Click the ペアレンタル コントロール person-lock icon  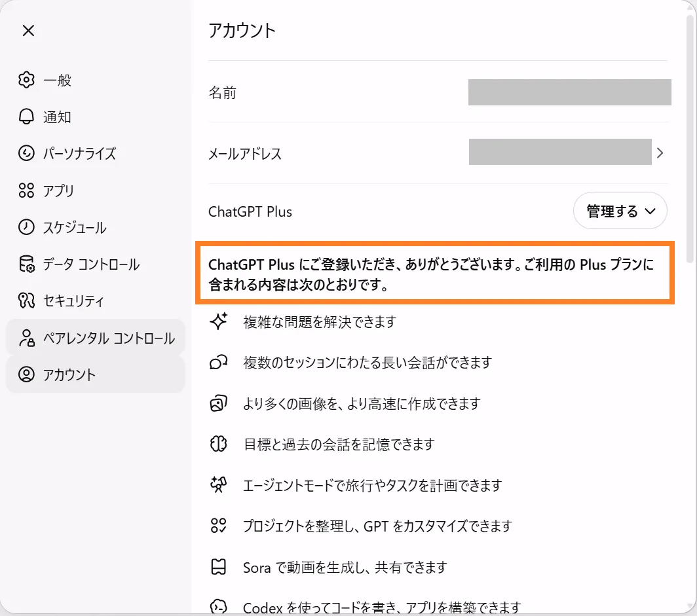pos(26,338)
